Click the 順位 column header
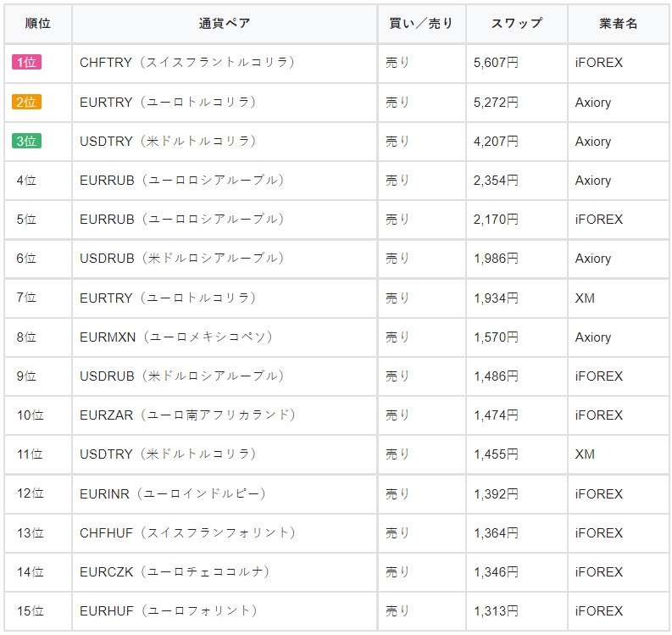The width and height of the screenshot is (672, 635). [38, 24]
